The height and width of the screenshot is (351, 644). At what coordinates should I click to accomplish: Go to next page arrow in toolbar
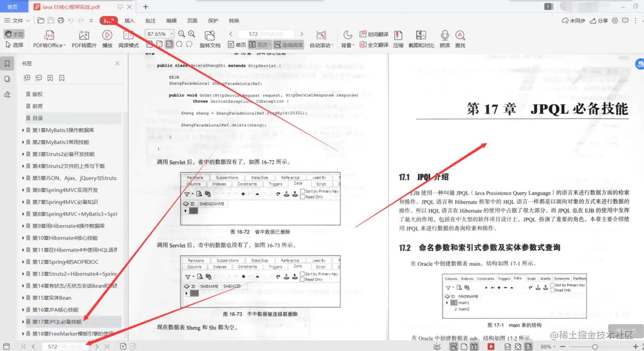[x=302, y=34]
